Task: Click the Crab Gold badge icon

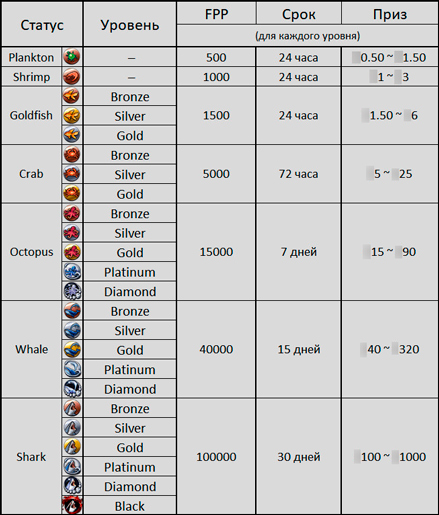Action: 72,194
